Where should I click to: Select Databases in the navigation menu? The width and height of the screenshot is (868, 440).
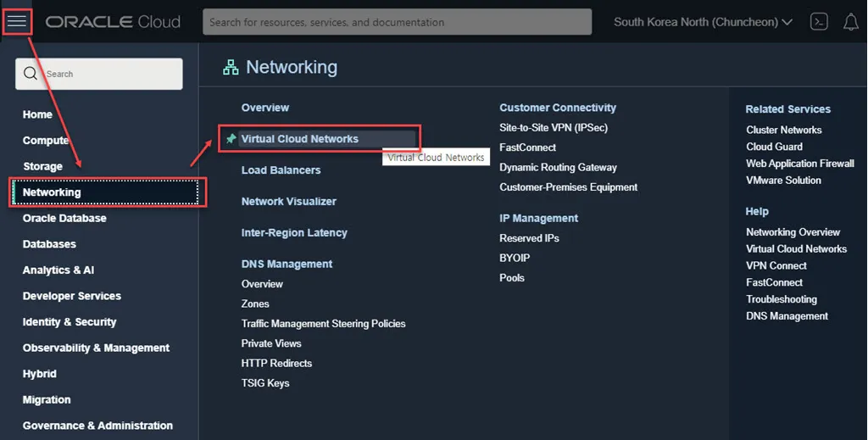click(49, 244)
